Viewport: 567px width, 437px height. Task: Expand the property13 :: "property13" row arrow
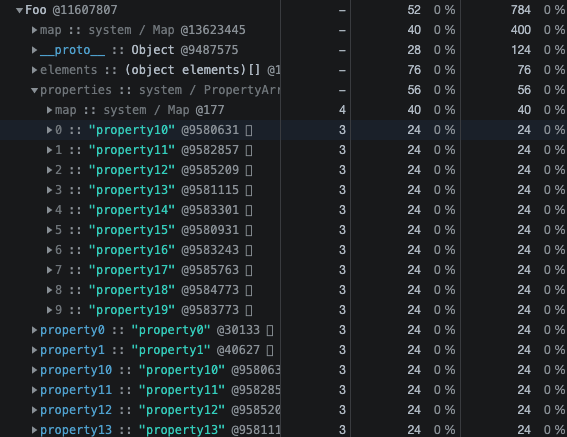[x=34, y=430]
